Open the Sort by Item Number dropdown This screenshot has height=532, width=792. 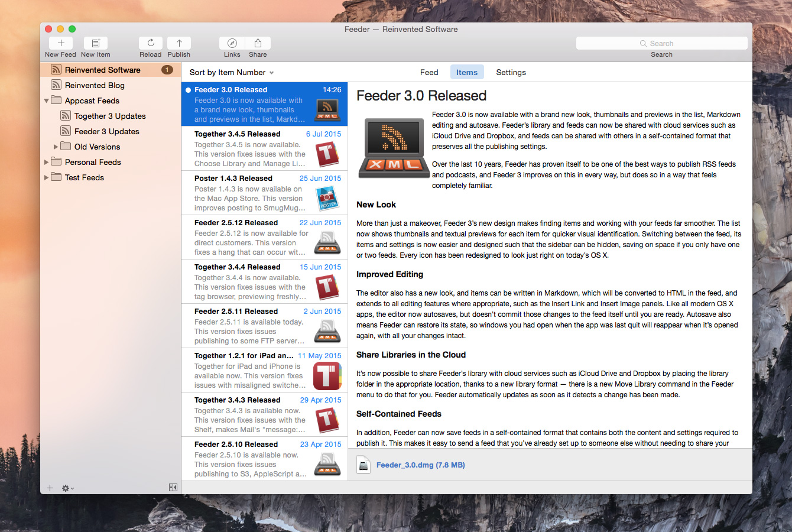click(232, 72)
